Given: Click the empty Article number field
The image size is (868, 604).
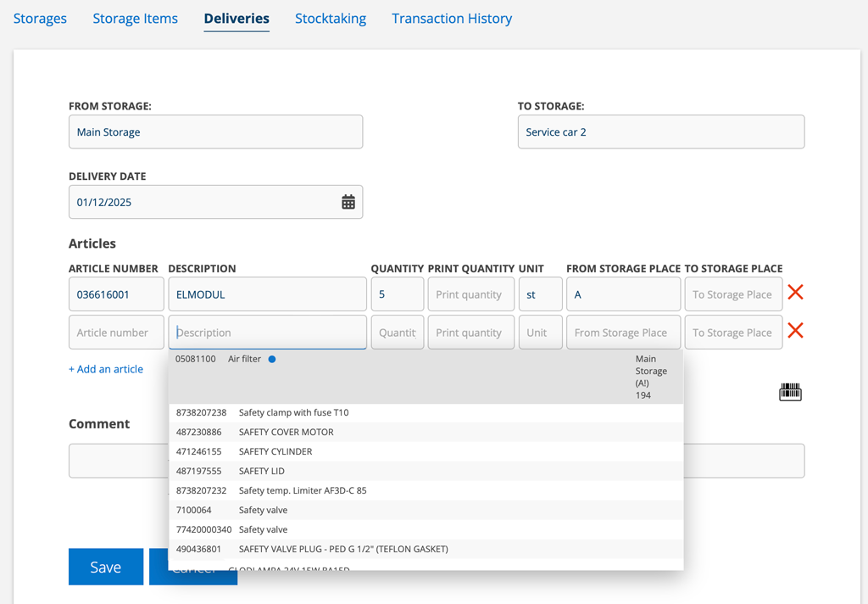Looking at the screenshot, I should click(x=116, y=333).
